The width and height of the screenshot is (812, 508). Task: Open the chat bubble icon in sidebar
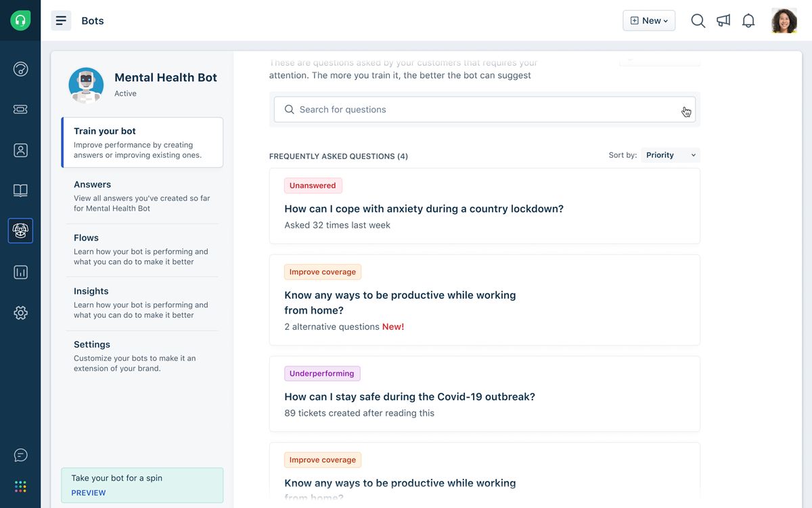point(20,455)
